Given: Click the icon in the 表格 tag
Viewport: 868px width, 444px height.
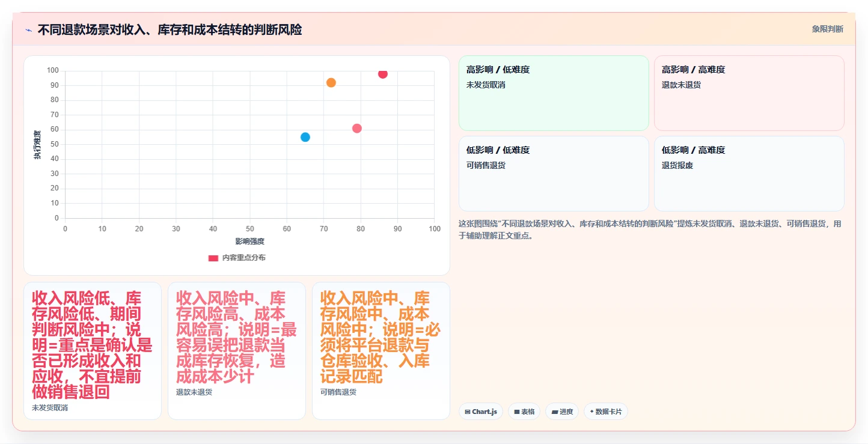Looking at the screenshot, I should point(517,412).
